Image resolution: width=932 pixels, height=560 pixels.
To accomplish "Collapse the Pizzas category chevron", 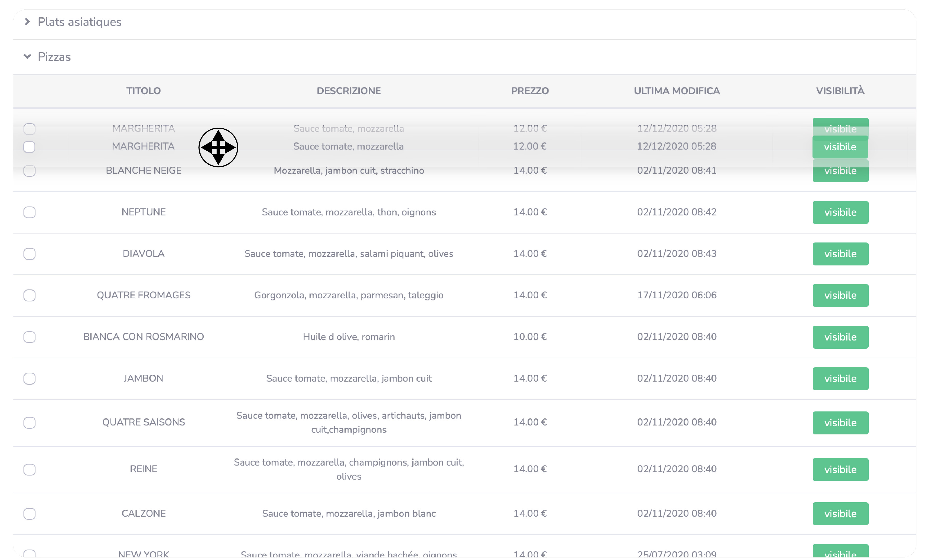I will click(x=27, y=57).
